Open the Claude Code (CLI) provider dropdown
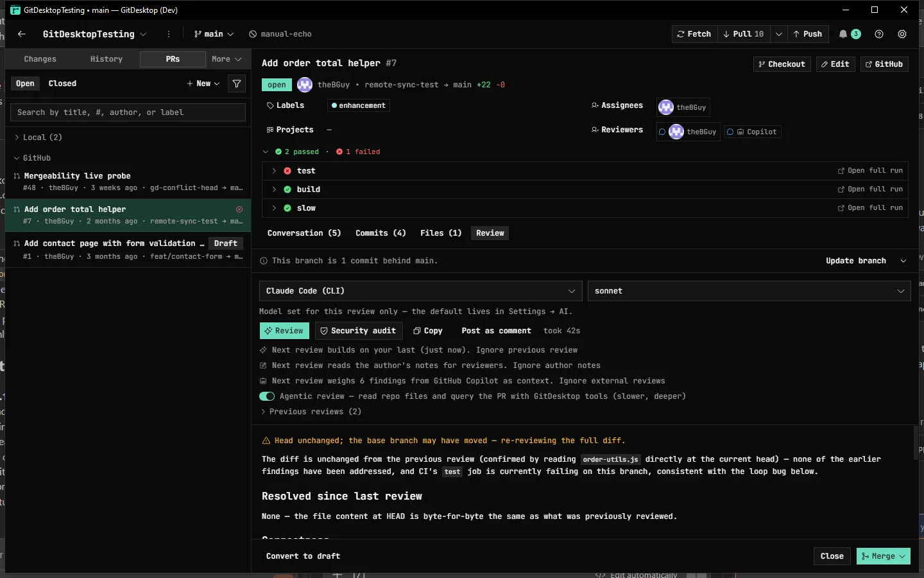The width and height of the screenshot is (924, 578). pyautogui.click(x=421, y=291)
